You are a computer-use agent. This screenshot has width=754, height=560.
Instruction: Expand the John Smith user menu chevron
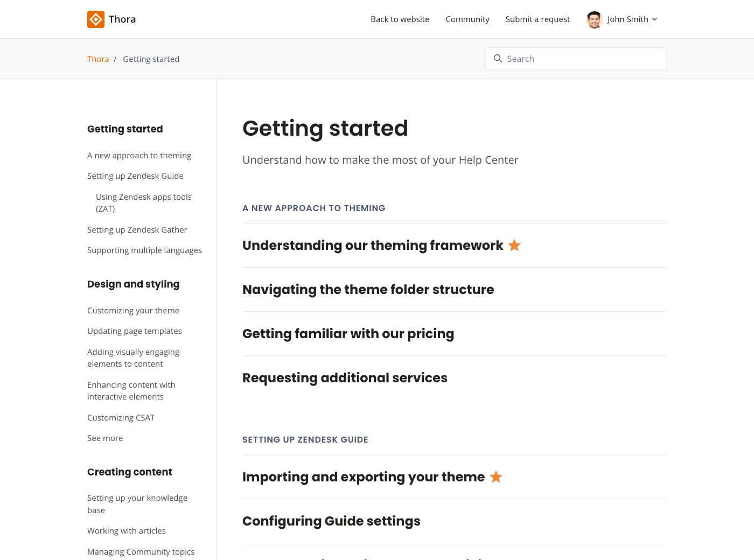(655, 19)
